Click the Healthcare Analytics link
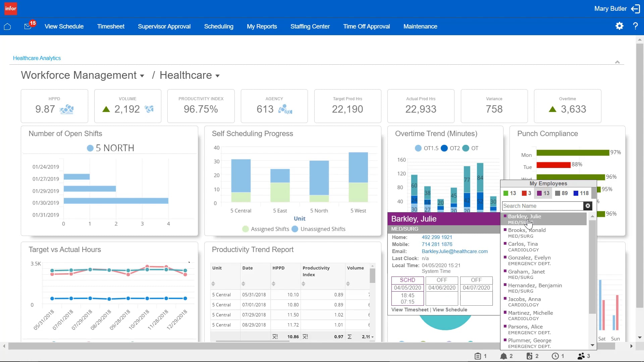Screen dimensions: 644x362 tap(37, 58)
